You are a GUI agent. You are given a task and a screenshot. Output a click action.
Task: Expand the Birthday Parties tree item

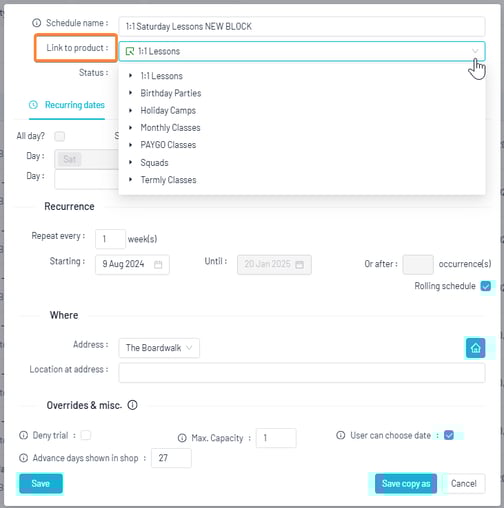[x=131, y=93]
